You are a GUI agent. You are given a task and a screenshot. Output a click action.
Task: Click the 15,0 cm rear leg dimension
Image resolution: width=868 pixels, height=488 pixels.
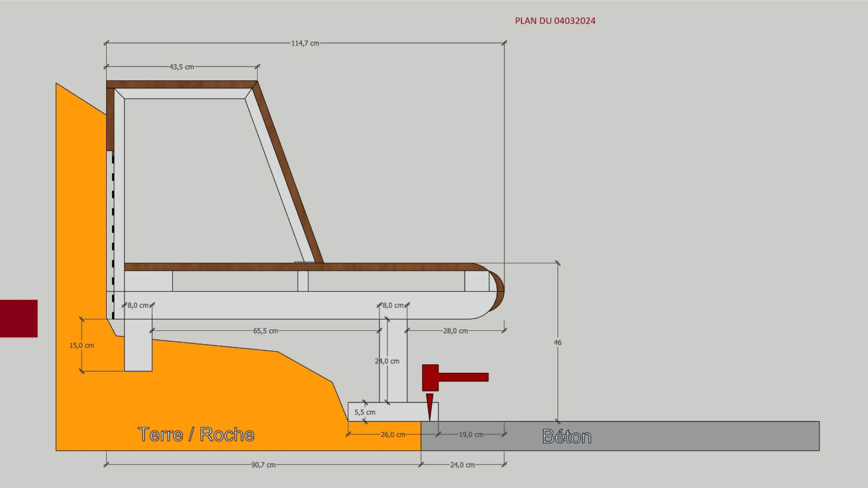pos(81,345)
